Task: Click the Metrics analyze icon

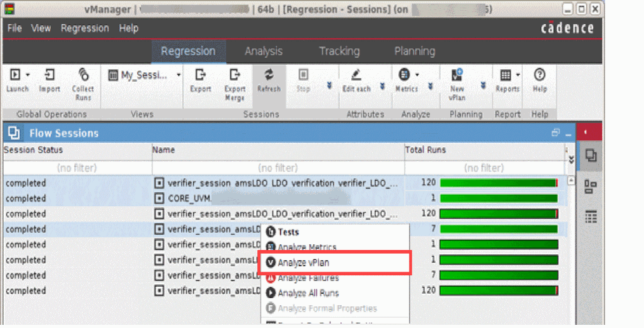Action: point(404,74)
